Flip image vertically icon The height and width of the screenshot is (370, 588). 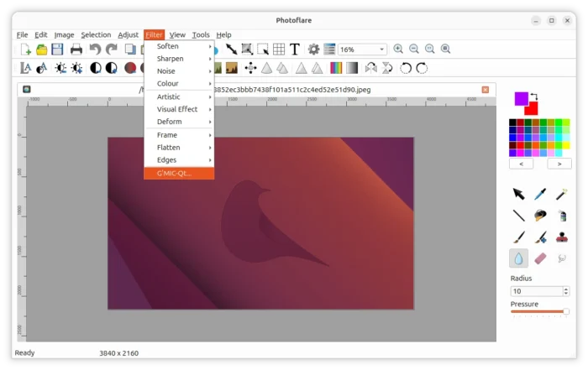coord(387,68)
